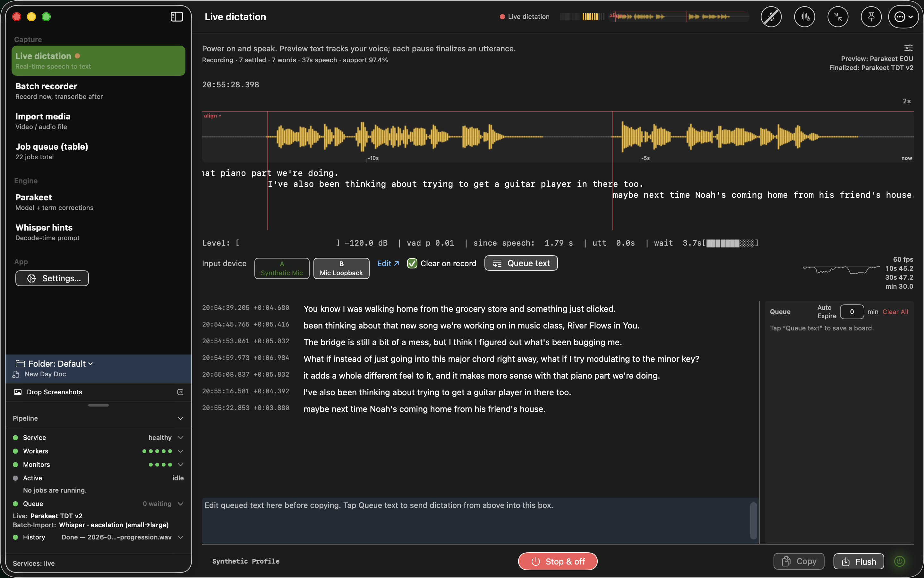Click the gear icon in Settings button
924x578 pixels.
coord(32,278)
